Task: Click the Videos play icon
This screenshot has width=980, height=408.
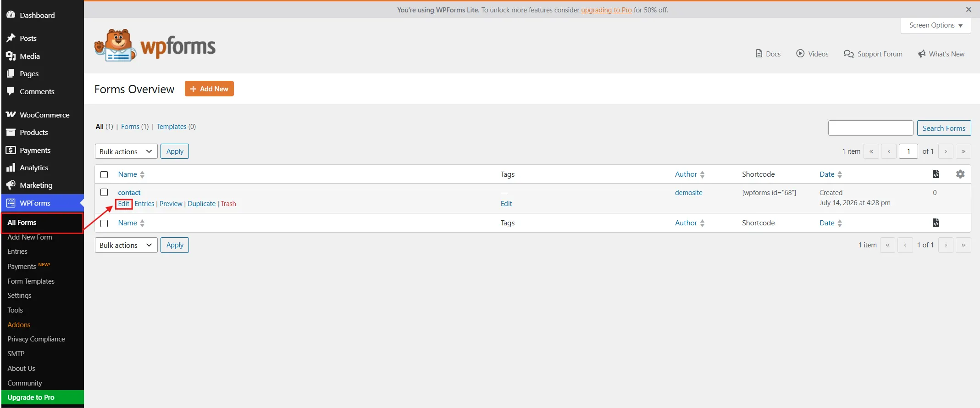Action: click(x=800, y=53)
